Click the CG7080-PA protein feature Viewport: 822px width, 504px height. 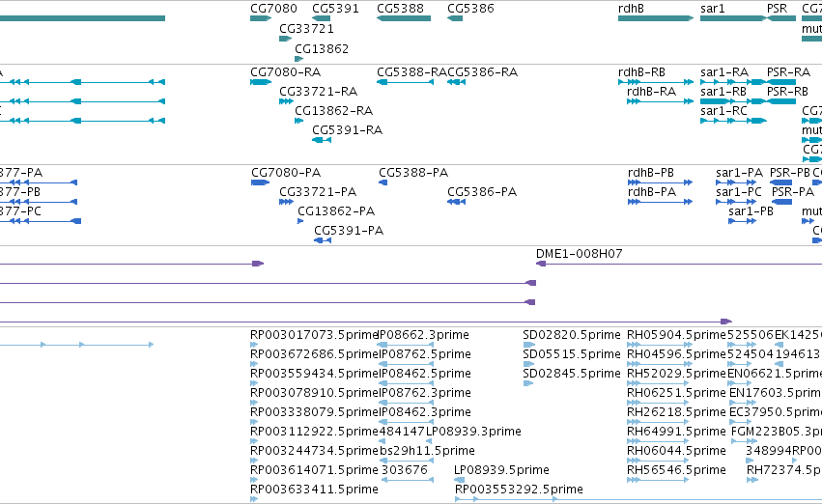coord(261,182)
